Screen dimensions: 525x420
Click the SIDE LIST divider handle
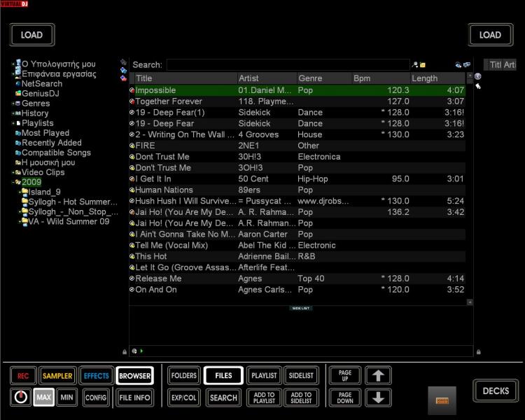301,308
